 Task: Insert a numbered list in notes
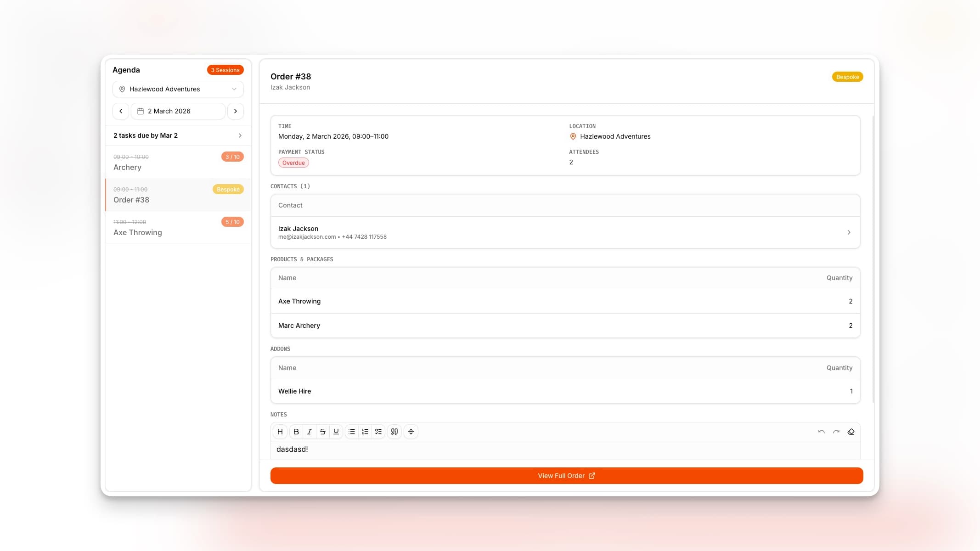click(365, 432)
